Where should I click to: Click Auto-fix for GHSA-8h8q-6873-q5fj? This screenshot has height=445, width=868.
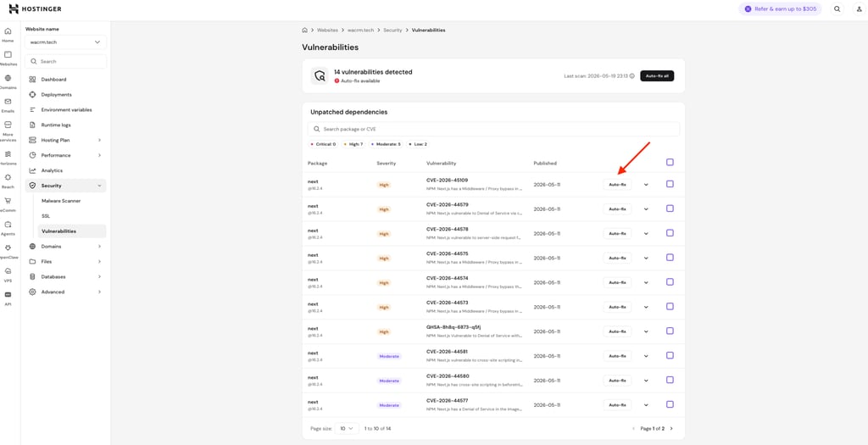617,331
